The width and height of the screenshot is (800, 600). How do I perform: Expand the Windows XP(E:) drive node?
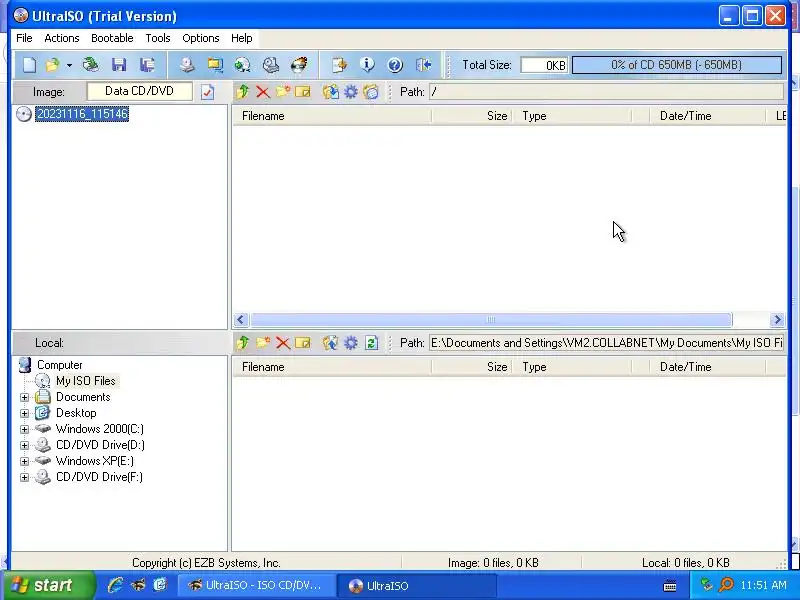tap(24, 461)
